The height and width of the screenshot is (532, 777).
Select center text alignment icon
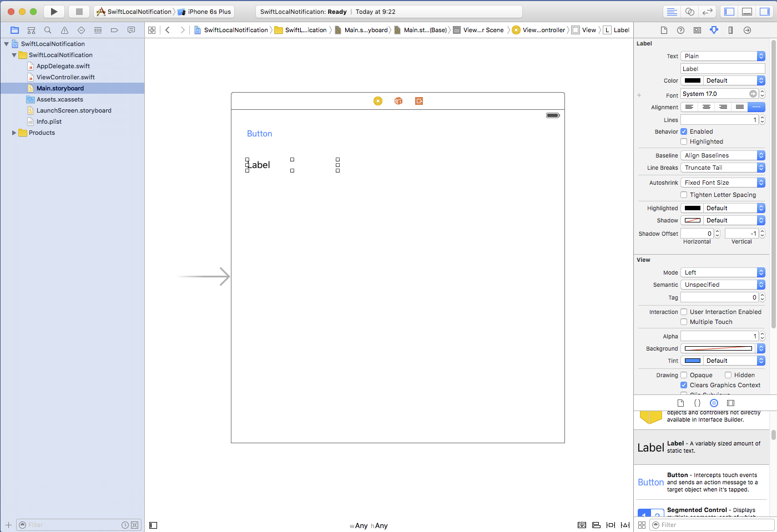(x=706, y=107)
